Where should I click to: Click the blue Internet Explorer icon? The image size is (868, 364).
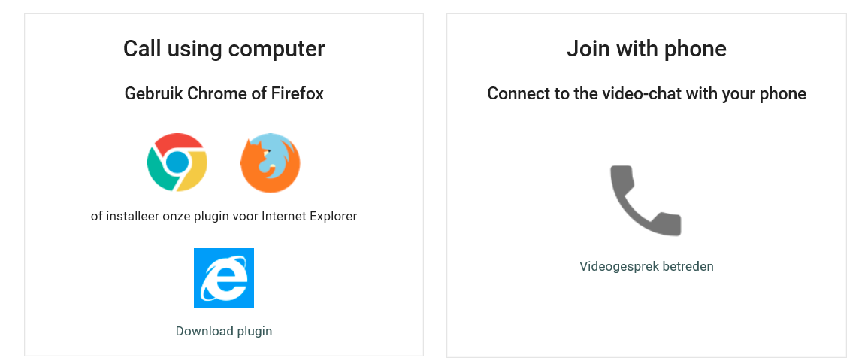tap(224, 278)
